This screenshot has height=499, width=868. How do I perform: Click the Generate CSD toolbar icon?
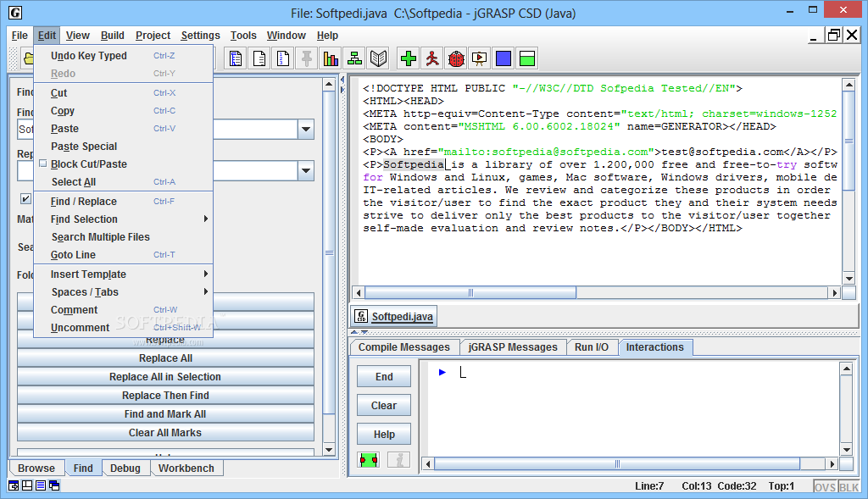click(236, 58)
